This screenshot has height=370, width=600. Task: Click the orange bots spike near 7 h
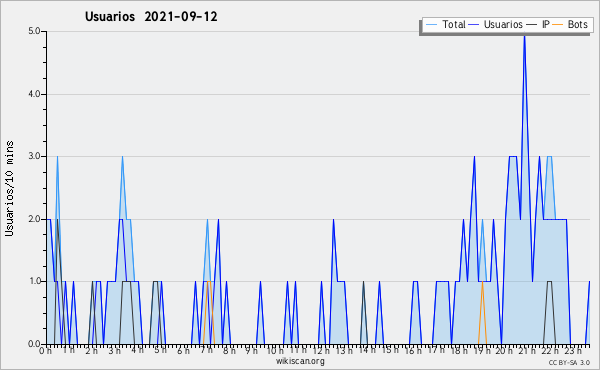click(209, 313)
